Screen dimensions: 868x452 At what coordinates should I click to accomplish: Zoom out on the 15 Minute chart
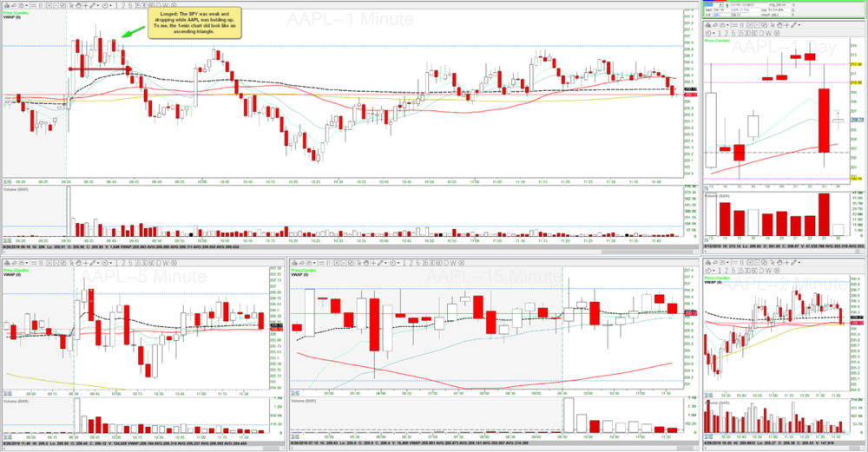(x=345, y=263)
